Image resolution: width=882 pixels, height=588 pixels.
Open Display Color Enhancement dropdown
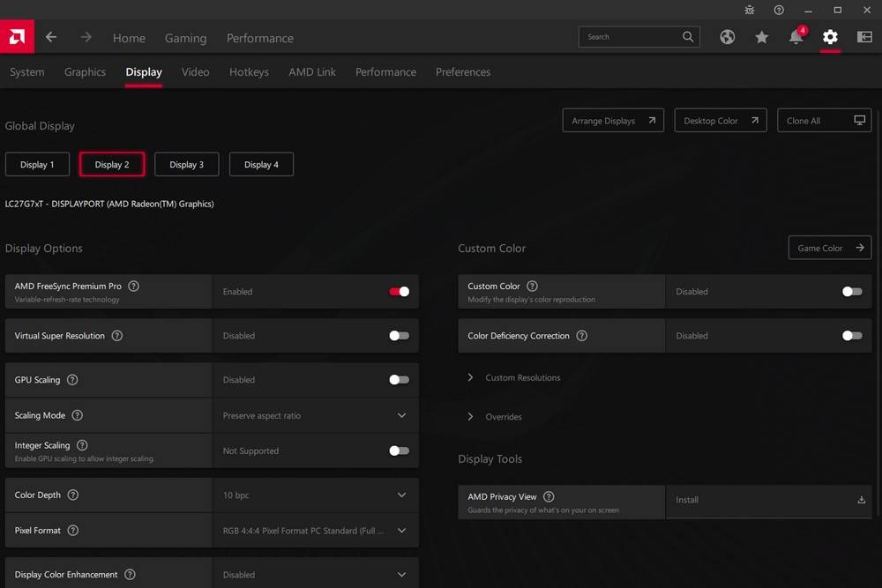click(316, 575)
